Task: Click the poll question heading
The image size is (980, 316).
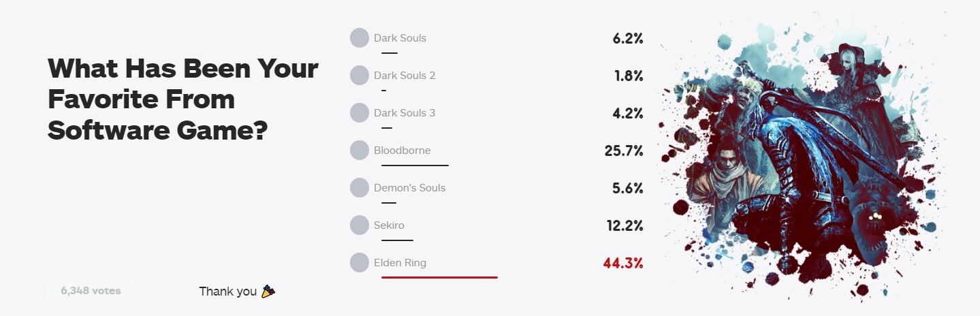Action: [x=183, y=99]
